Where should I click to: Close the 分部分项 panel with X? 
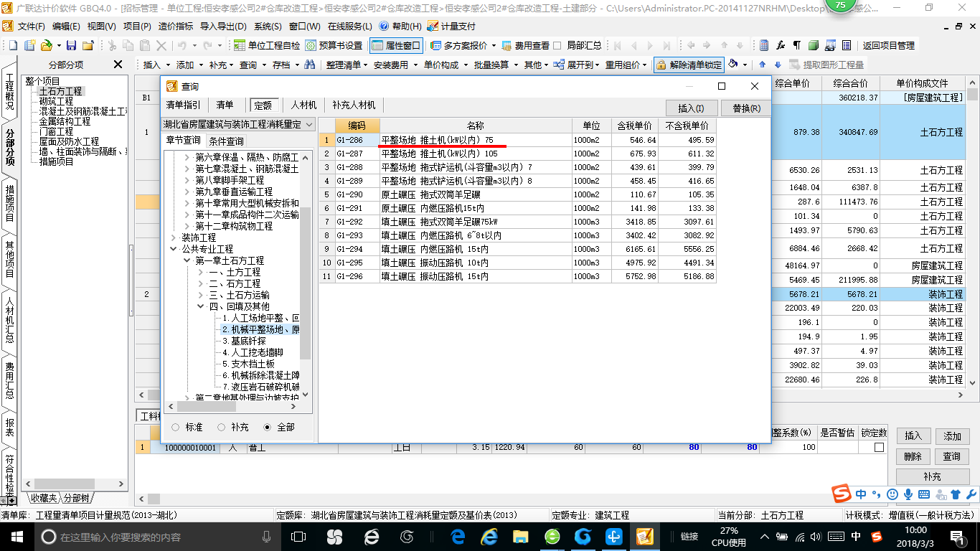coord(118,65)
